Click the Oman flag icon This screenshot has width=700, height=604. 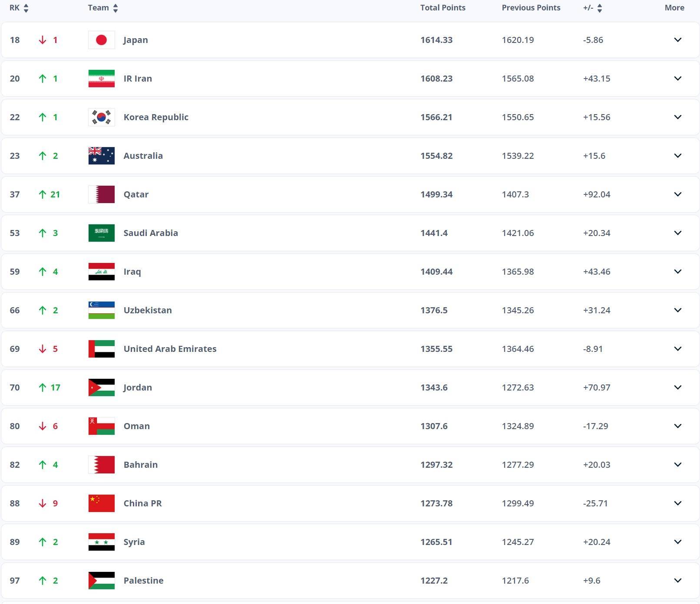(101, 426)
